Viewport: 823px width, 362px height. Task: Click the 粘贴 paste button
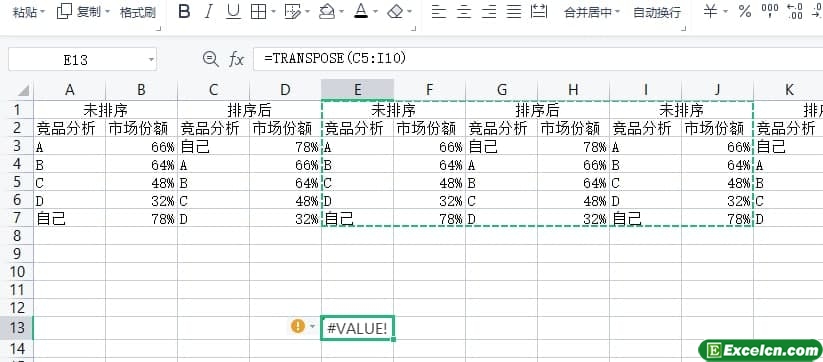(x=25, y=12)
